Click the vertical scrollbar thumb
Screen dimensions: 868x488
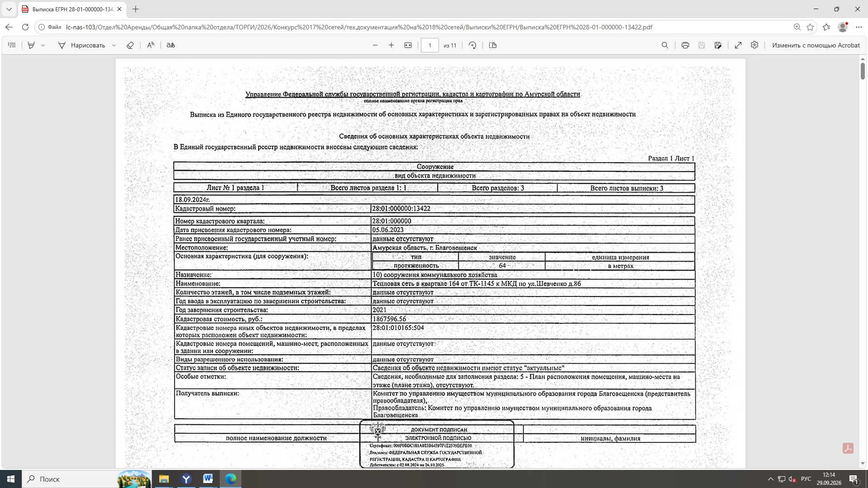tap(863, 71)
